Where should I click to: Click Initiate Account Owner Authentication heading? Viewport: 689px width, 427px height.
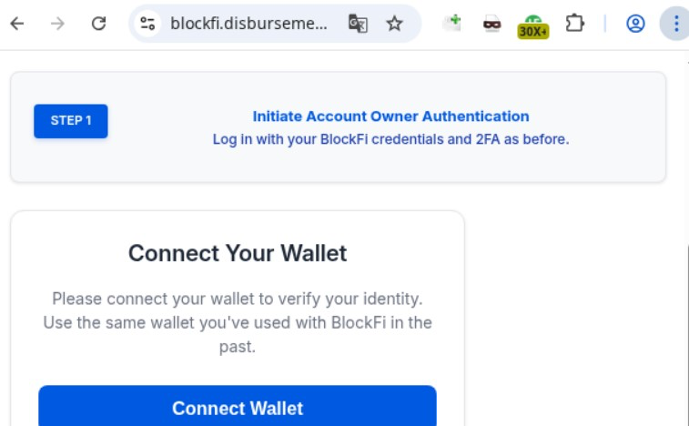(390, 116)
